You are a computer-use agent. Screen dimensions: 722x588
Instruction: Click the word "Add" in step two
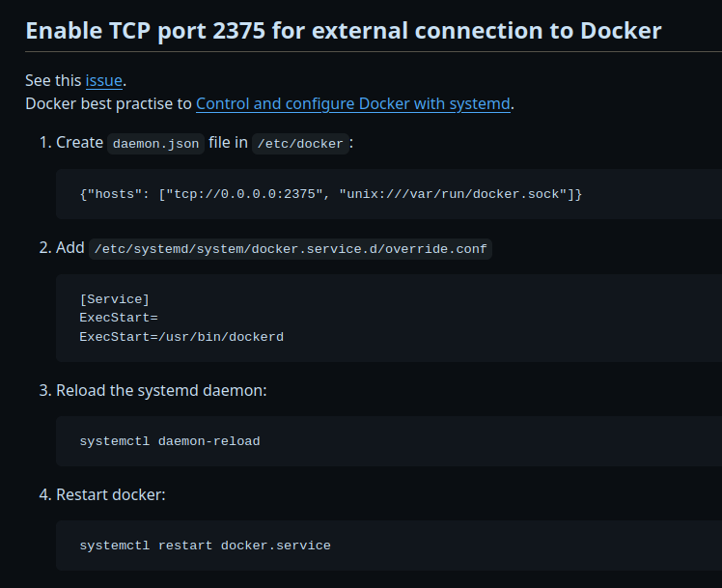click(70, 248)
